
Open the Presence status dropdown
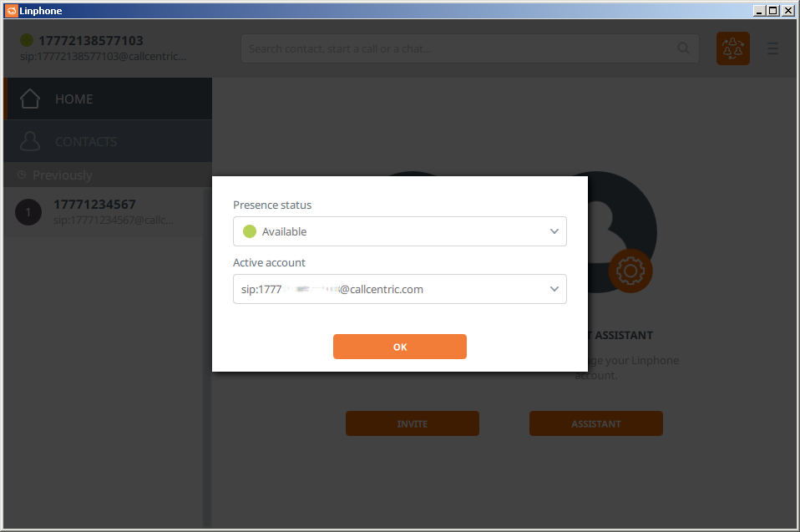[x=399, y=231]
